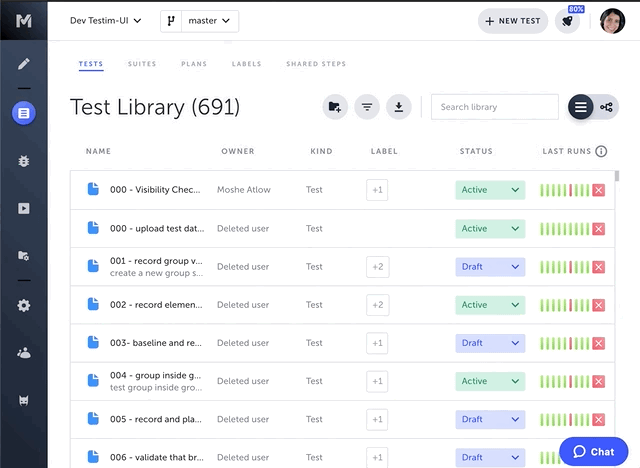Click the New Test button
640x468 pixels.
(x=513, y=21)
